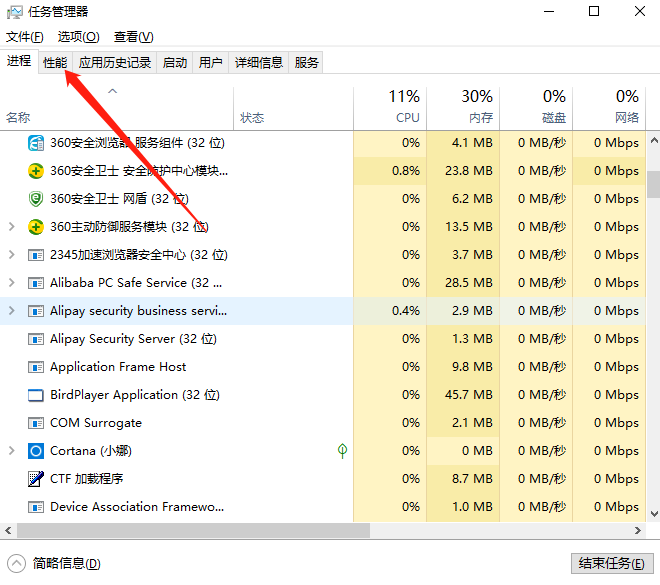The height and width of the screenshot is (585, 660).
Task: Click the Task Manager title bar icon
Action: click(15, 12)
